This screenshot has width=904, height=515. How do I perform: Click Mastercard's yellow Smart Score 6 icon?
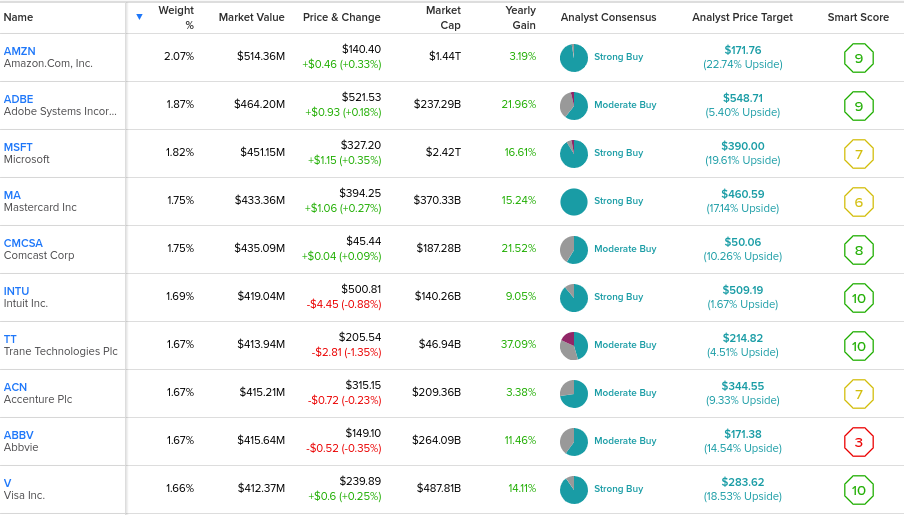[858, 202]
